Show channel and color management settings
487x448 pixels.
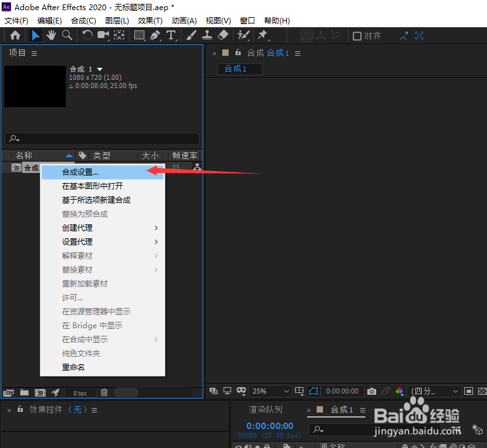(x=400, y=392)
